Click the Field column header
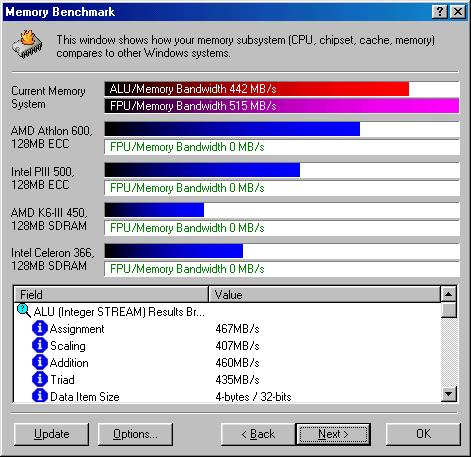 click(111, 294)
